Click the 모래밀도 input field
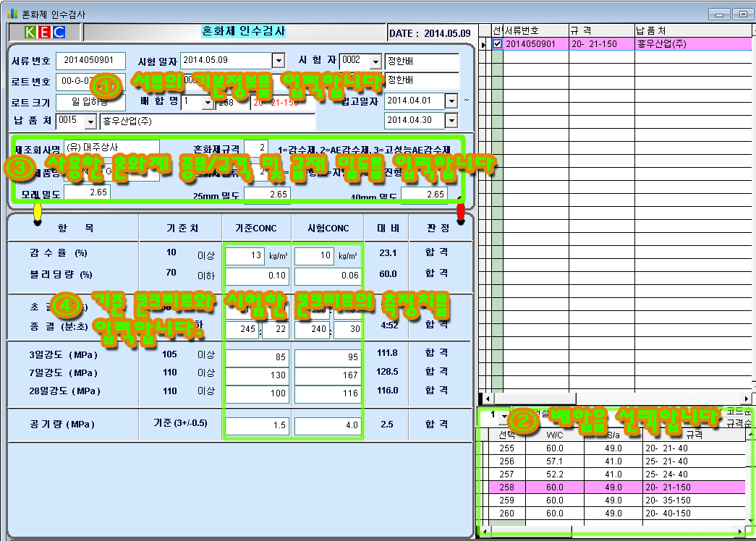The image size is (756, 541). point(87,192)
